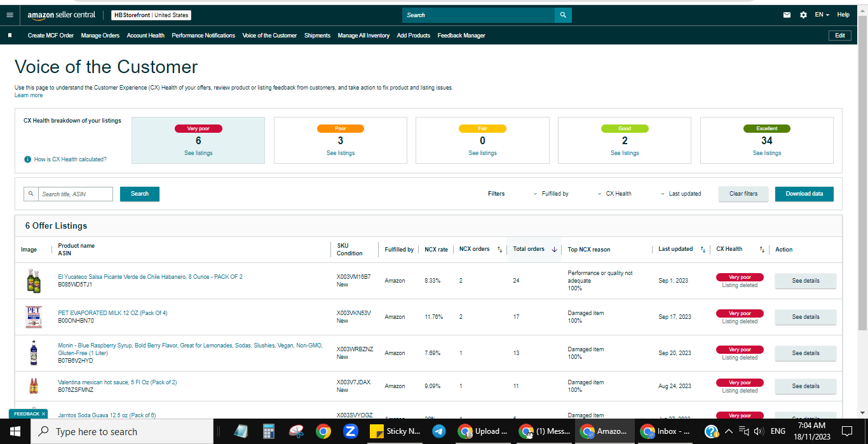Open Sticky Notes taskbar item

point(394,431)
